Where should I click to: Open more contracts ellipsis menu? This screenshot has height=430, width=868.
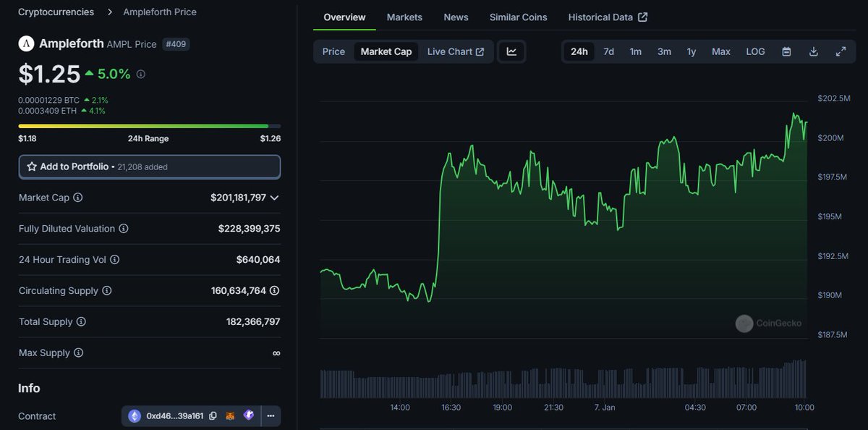271,416
